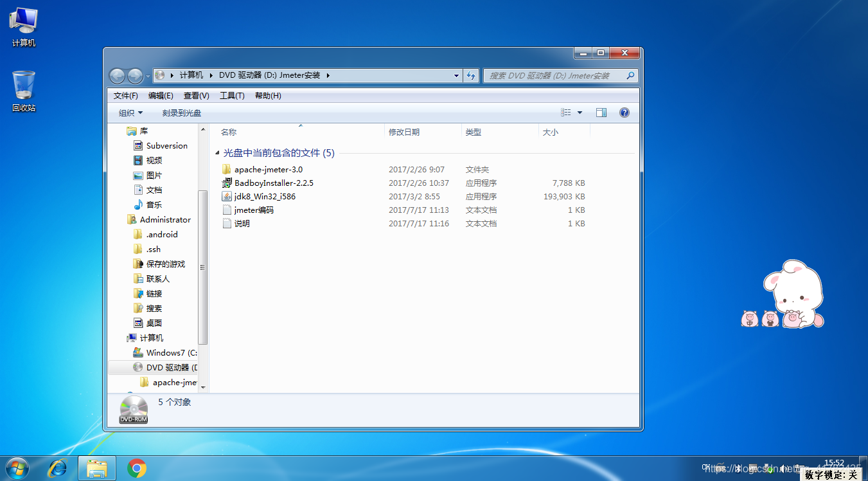Open the recent pages dropdown arrow
Screen dimensions: 868x481
(x=148, y=76)
